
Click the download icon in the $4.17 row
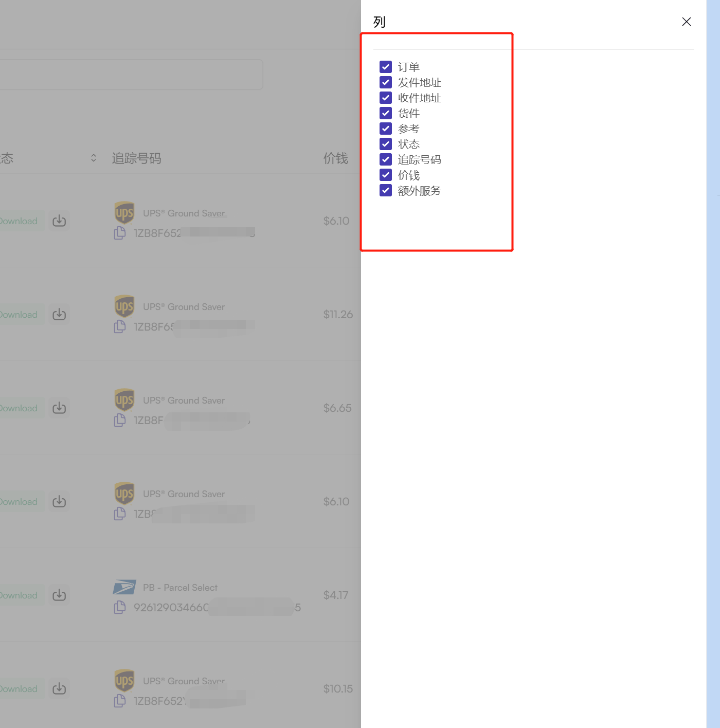point(59,595)
